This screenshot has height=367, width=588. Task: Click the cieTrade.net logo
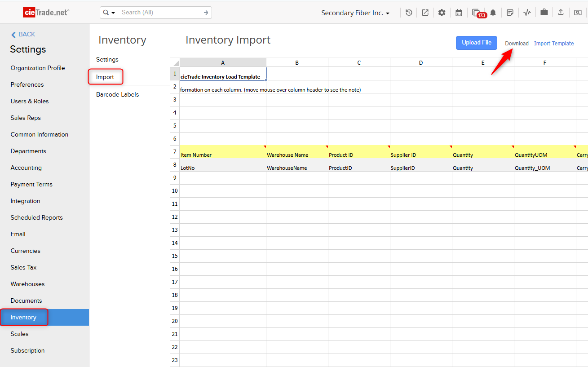pyautogui.click(x=46, y=13)
